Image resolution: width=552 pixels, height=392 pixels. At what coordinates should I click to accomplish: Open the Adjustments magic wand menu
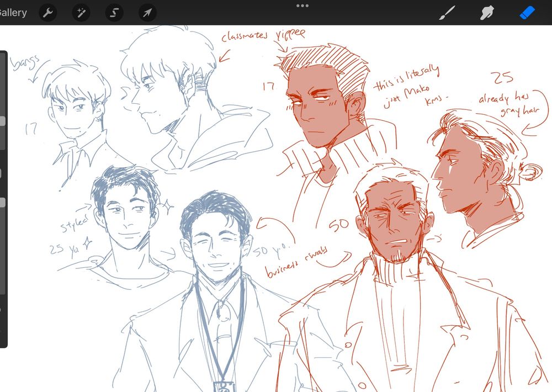pos(81,13)
